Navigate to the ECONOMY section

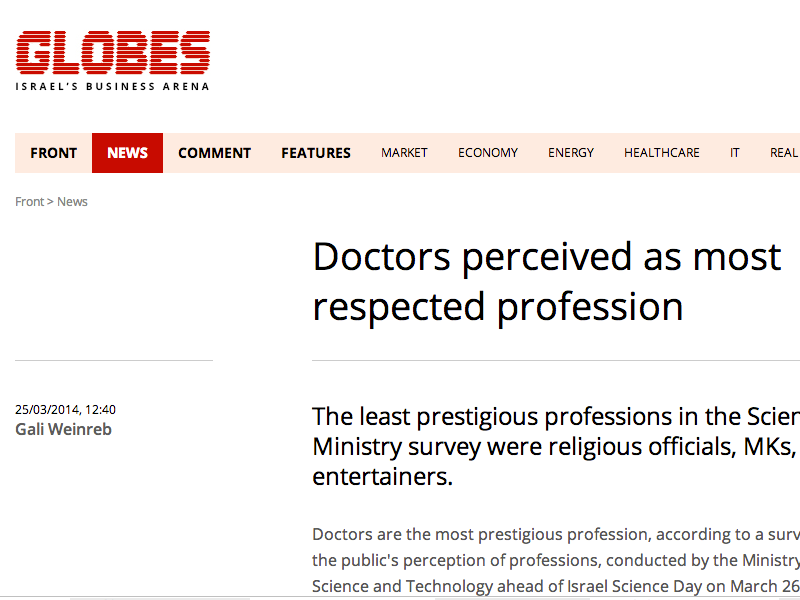(x=488, y=153)
